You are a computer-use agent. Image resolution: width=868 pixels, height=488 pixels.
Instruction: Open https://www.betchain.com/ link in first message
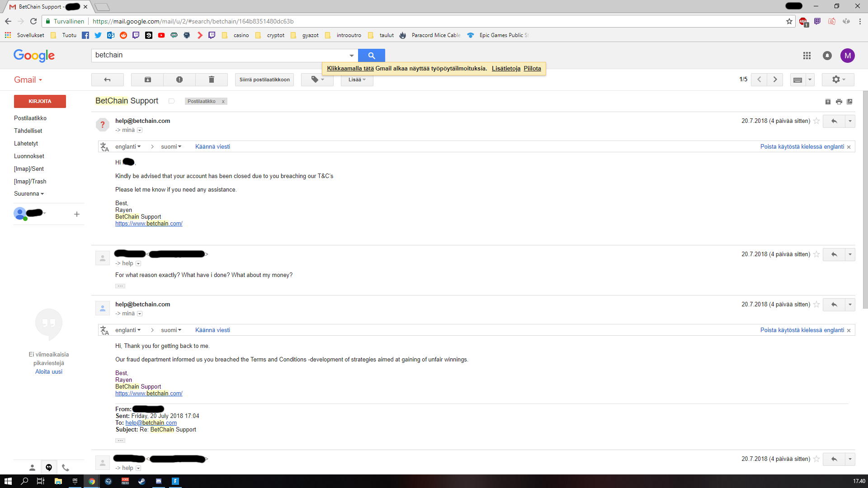coord(149,224)
